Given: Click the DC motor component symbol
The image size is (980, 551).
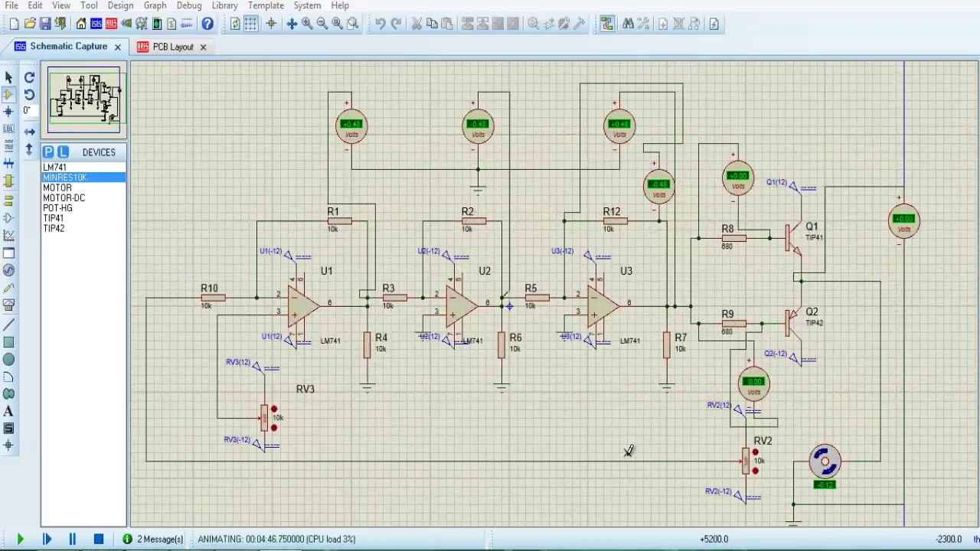Looking at the screenshot, I should 825,461.
